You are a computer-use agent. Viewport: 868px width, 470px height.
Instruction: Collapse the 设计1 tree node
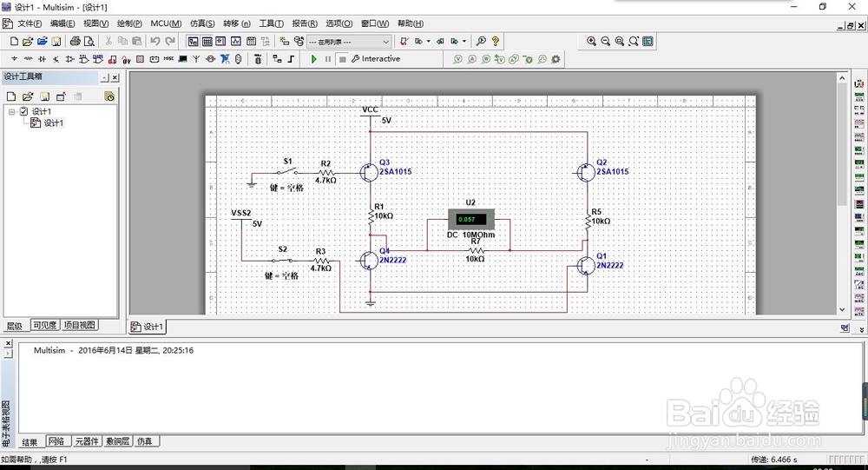tap(12, 111)
